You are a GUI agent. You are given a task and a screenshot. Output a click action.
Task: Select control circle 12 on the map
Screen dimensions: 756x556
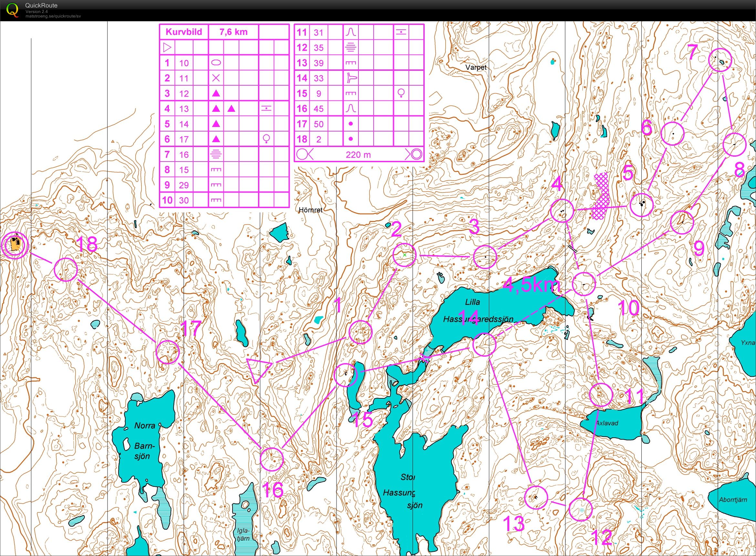tap(580, 509)
